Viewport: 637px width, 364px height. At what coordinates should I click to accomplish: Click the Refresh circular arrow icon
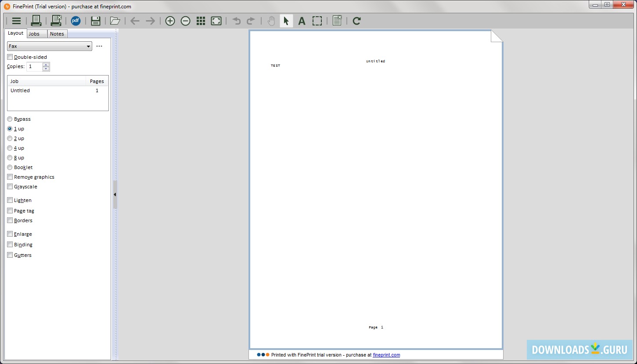tap(356, 21)
